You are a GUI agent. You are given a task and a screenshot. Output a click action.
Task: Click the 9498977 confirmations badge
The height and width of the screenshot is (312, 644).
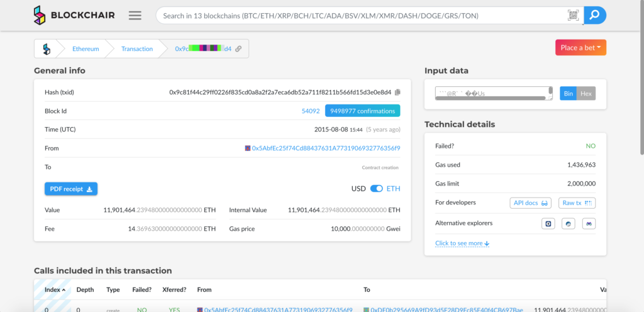coord(363,111)
